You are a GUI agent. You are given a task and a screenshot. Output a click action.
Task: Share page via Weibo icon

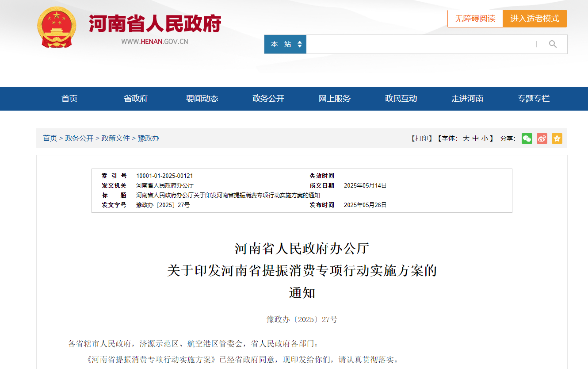click(542, 138)
